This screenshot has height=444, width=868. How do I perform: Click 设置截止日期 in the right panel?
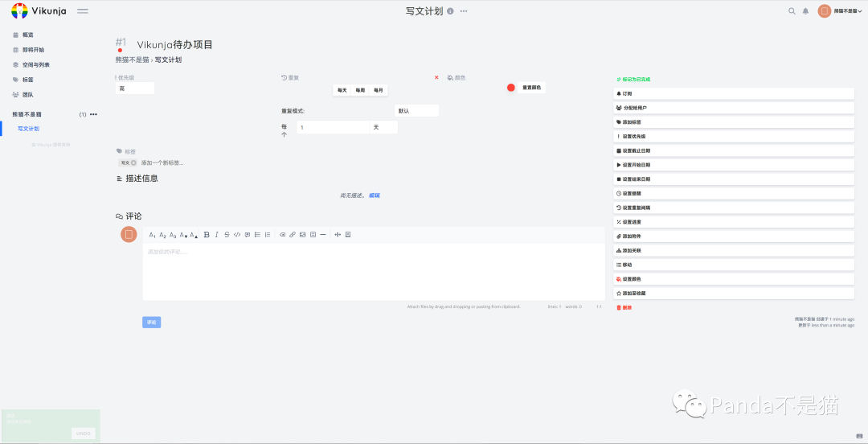[x=734, y=150]
